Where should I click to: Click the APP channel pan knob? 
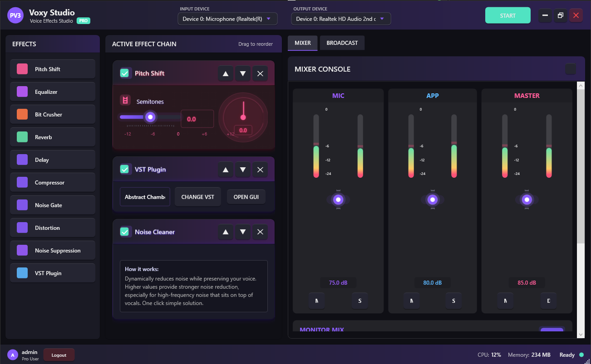[433, 199]
